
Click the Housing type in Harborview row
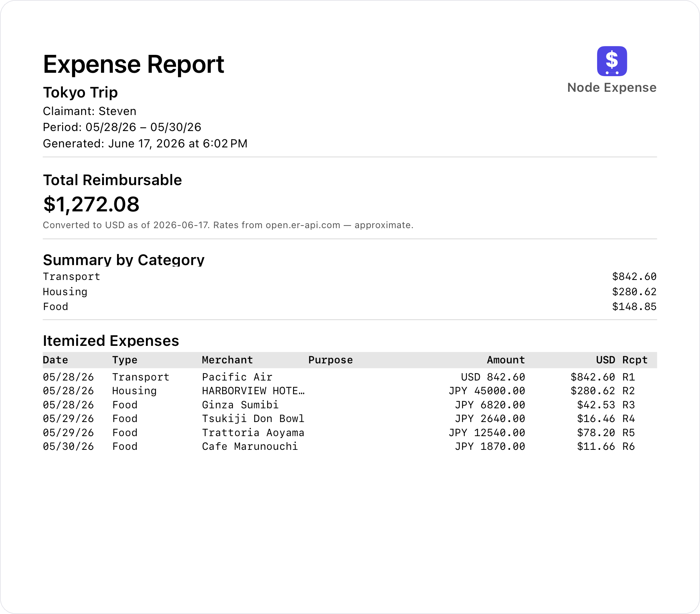(134, 391)
